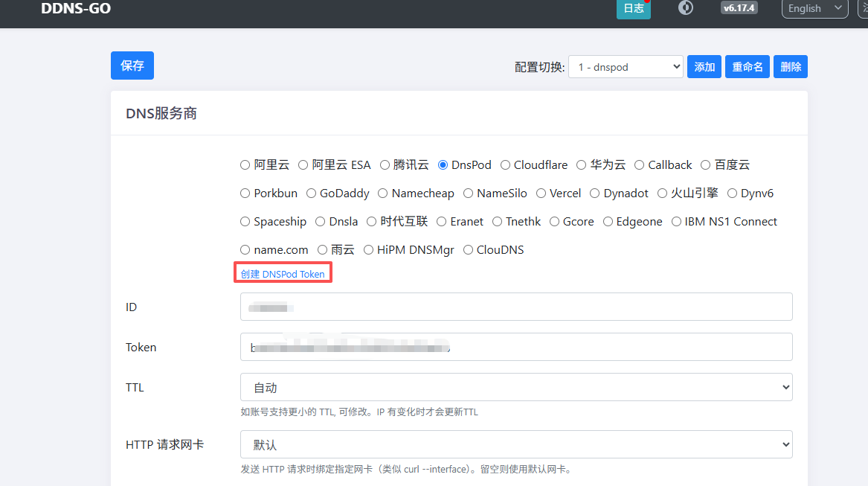
Task: Open the English language dropdown
Action: pyautogui.click(x=814, y=8)
